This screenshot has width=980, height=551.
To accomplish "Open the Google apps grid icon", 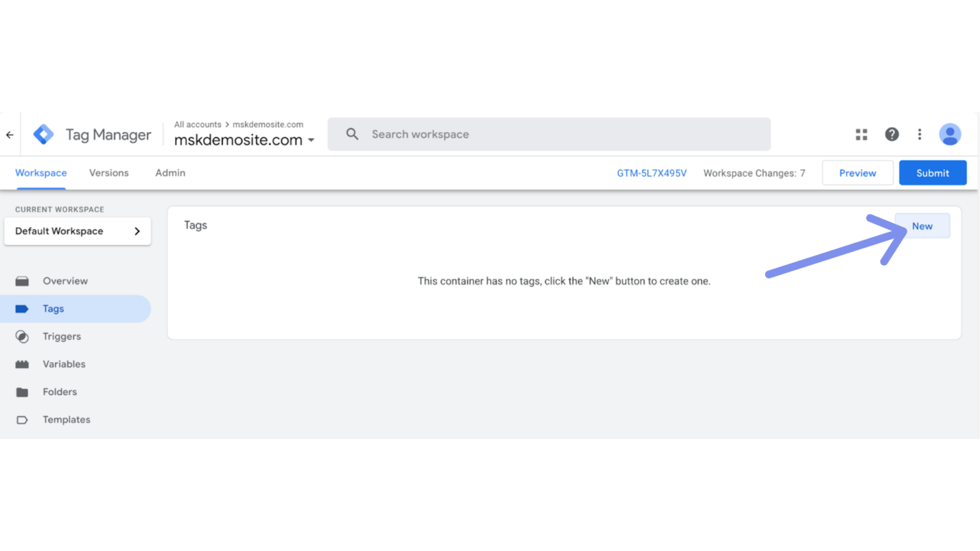I will tap(861, 134).
